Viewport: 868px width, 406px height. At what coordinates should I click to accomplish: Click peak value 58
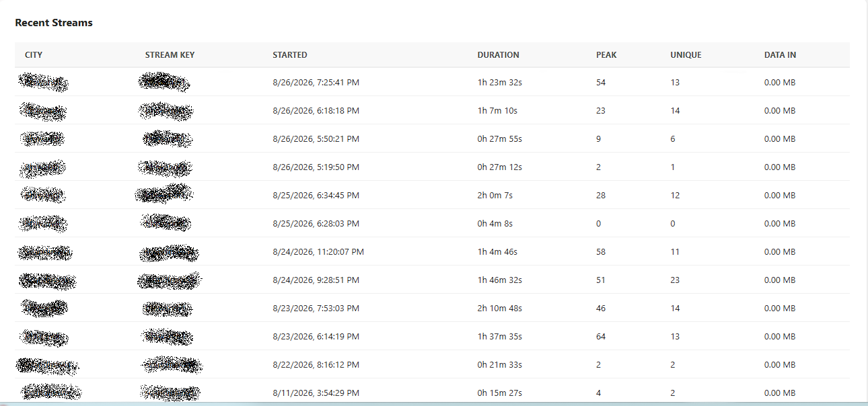coord(601,252)
